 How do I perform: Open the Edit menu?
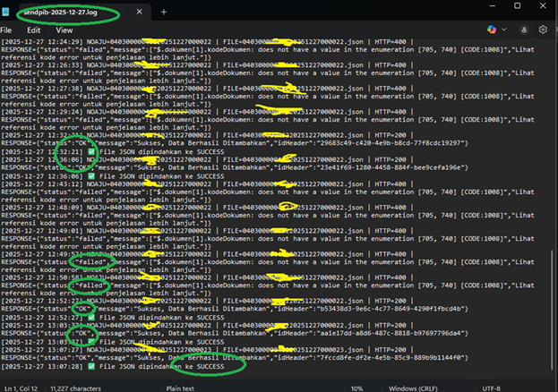(33, 30)
